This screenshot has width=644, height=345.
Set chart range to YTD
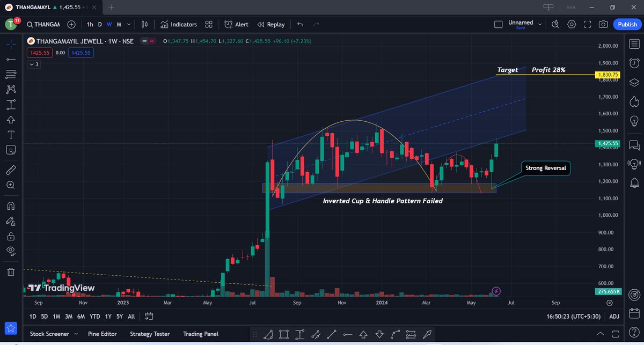point(94,317)
